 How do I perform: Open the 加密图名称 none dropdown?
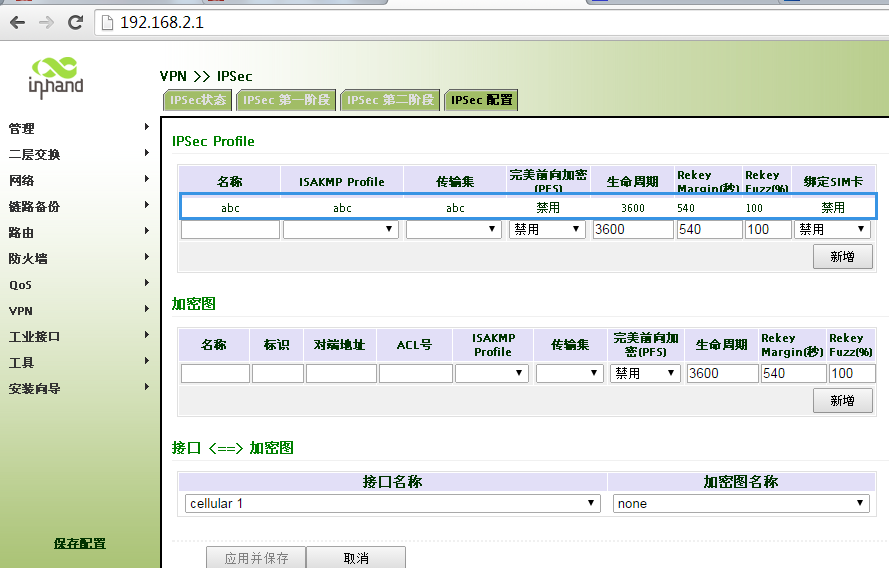[741, 504]
